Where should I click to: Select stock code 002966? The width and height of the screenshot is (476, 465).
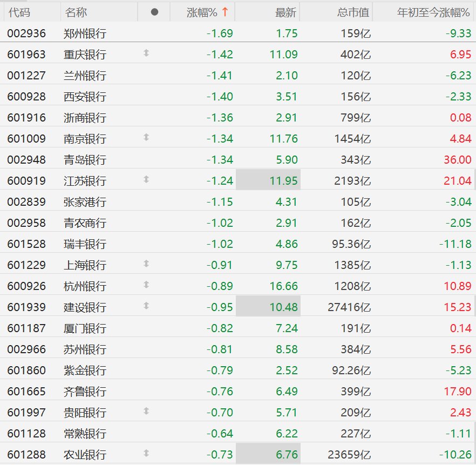26,349
